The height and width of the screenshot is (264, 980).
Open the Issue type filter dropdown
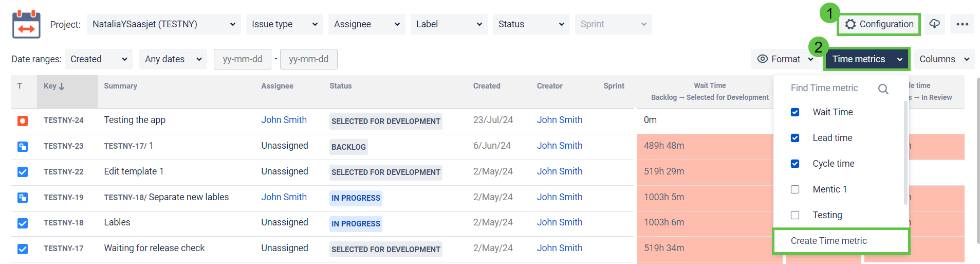click(x=284, y=24)
